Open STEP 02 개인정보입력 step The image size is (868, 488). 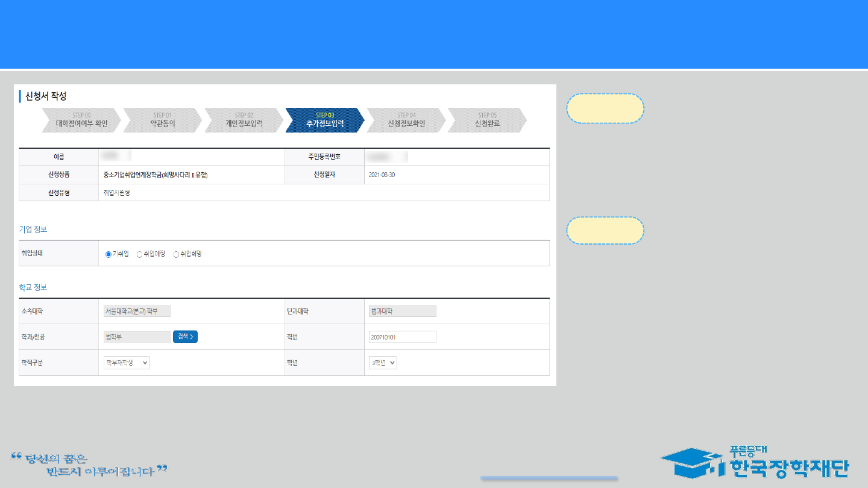pyautogui.click(x=244, y=120)
